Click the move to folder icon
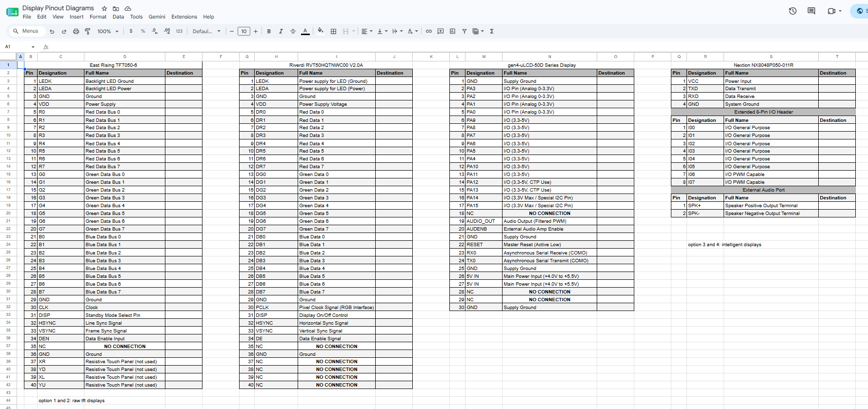 click(x=116, y=8)
